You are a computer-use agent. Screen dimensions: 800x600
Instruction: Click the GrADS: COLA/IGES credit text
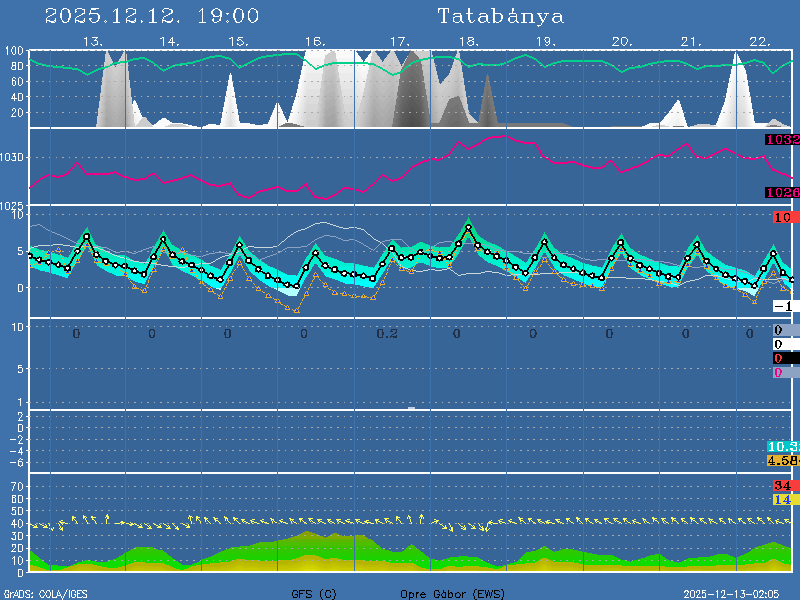point(45,594)
